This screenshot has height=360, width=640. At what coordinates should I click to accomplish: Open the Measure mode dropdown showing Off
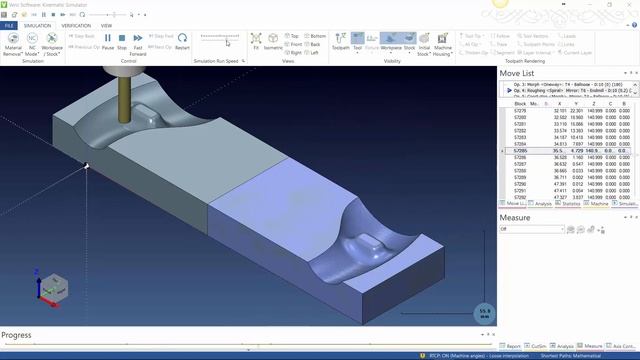(x=532, y=229)
